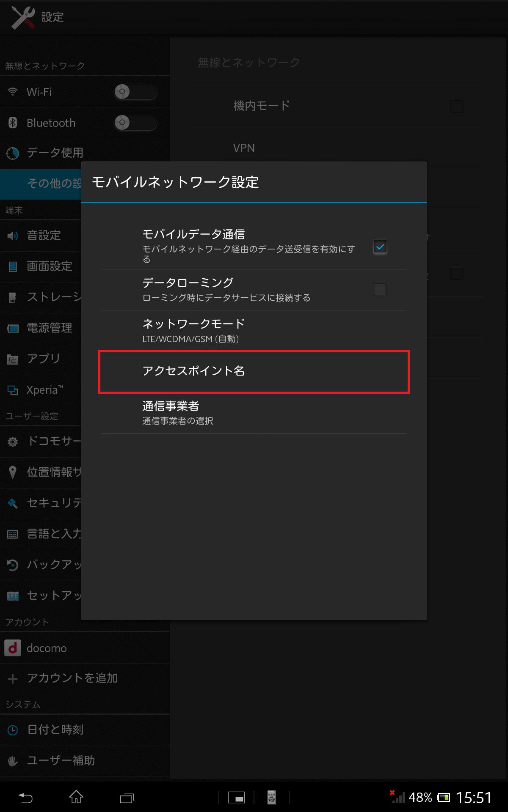Tap 電源管理 label in sidebar

(50, 328)
